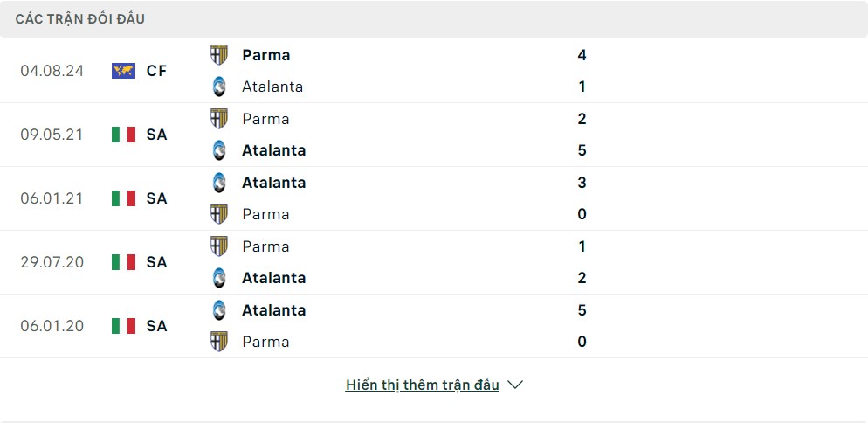Image resolution: width=868 pixels, height=423 pixels.
Task: Click the CF competition label
Action: click(156, 71)
